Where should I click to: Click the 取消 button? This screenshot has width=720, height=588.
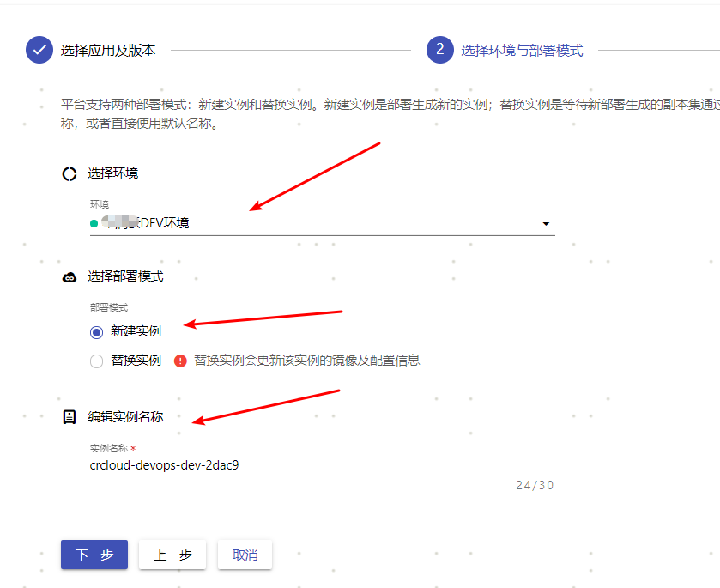point(245,555)
